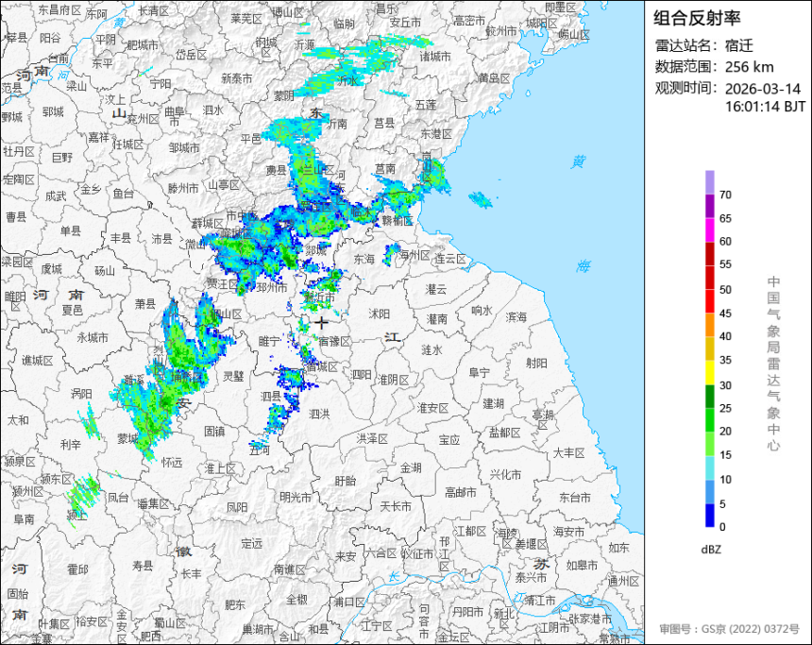Viewport: 812px width, 645px height.
Task: Select the light purple legend band above 70
Action: pos(710,182)
